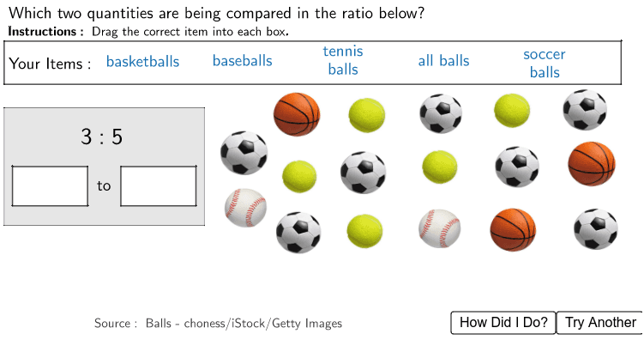This screenshot has width=644, height=340.
Task: Click 'How Did I Do?' button
Action: pyautogui.click(x=503, y=322)
